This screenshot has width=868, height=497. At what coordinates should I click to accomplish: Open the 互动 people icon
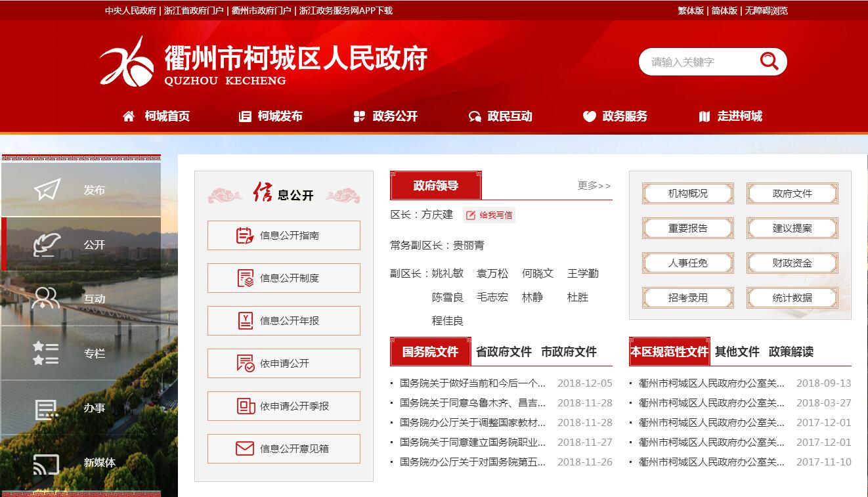[46, 298]
